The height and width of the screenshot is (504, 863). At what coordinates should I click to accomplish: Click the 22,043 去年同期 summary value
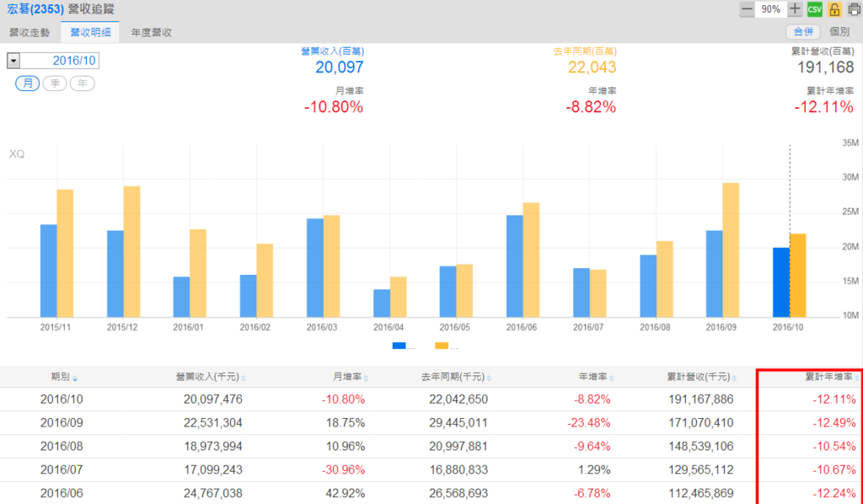point(592,67)
